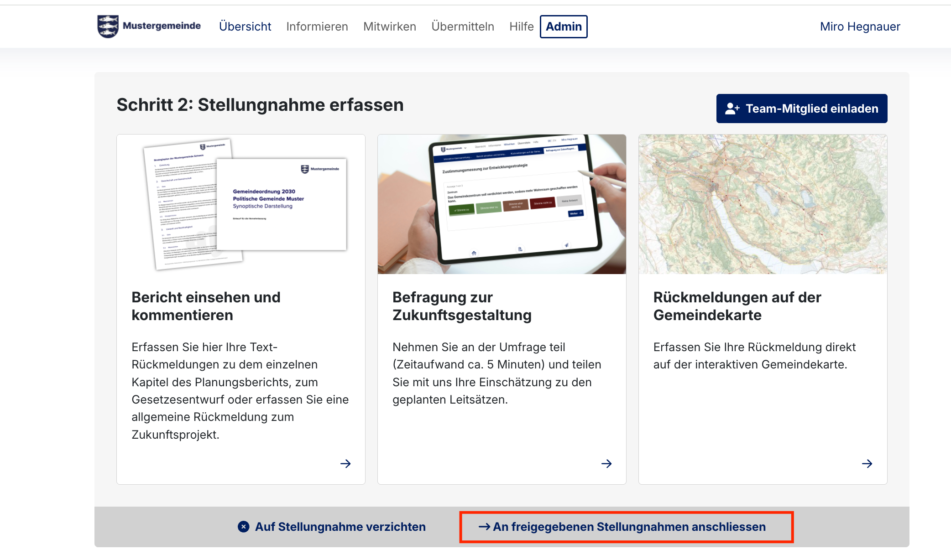Click arrow icon on Bericht einsehen card

click(x=345, y=464)
